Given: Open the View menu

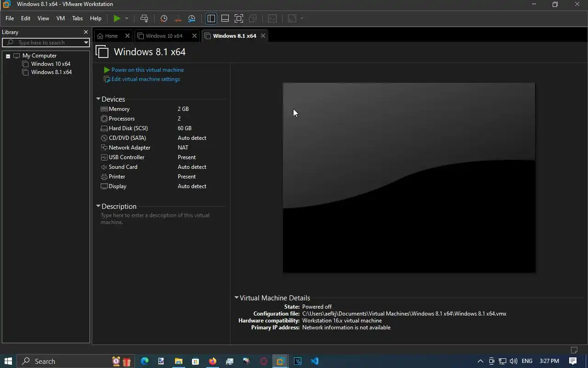Looking at the screenshot, I should point(43,18).
